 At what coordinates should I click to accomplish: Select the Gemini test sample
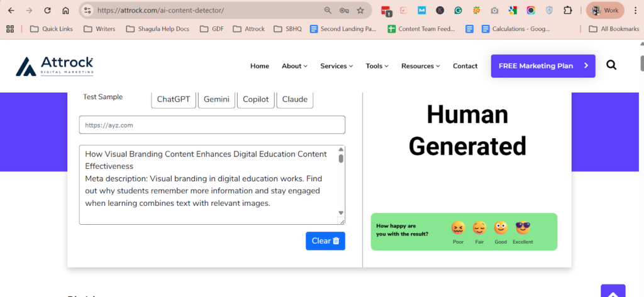coord(216,99)
